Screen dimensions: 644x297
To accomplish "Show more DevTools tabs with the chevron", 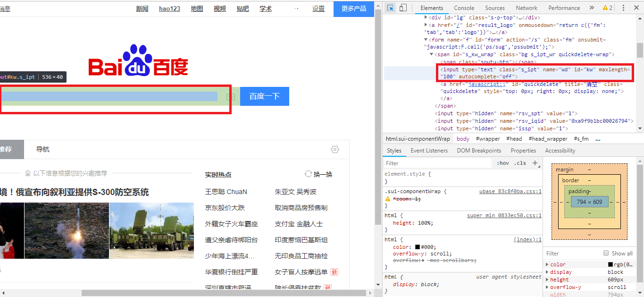I will click(592, 8).
